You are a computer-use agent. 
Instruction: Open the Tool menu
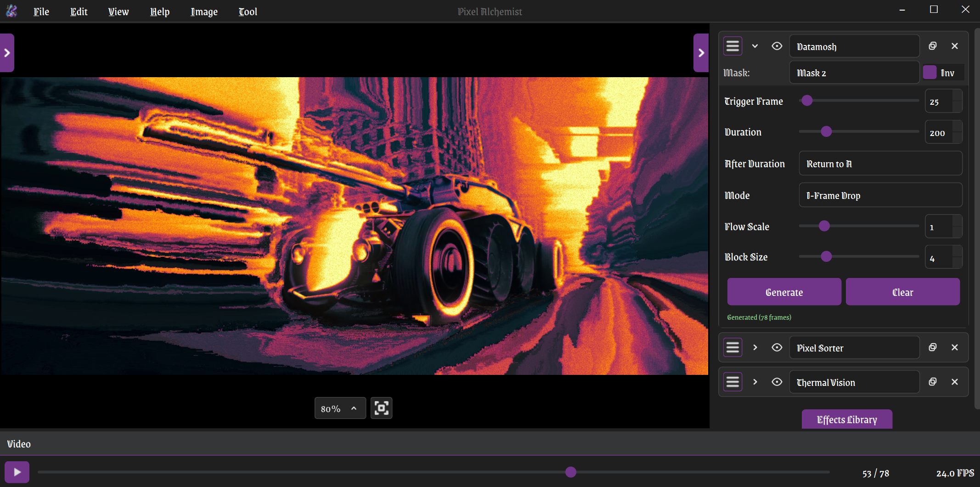pyautogui.click(x=248, y=11)
